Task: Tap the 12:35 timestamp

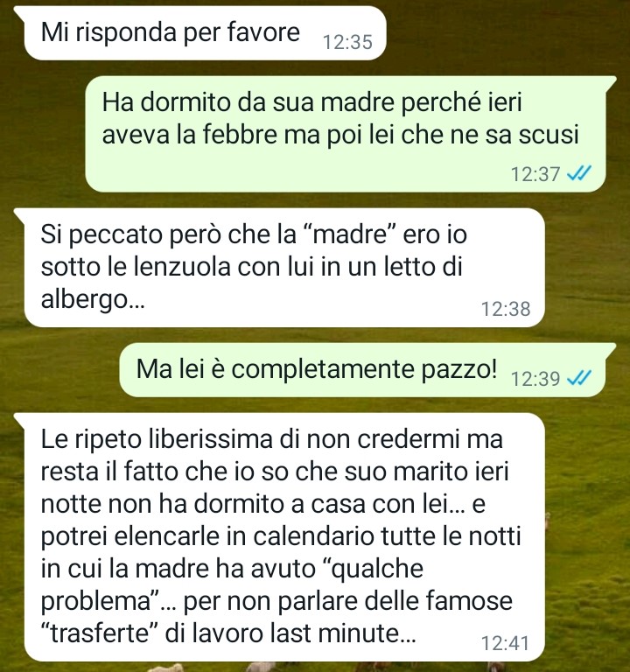Action: pos(347,42)
